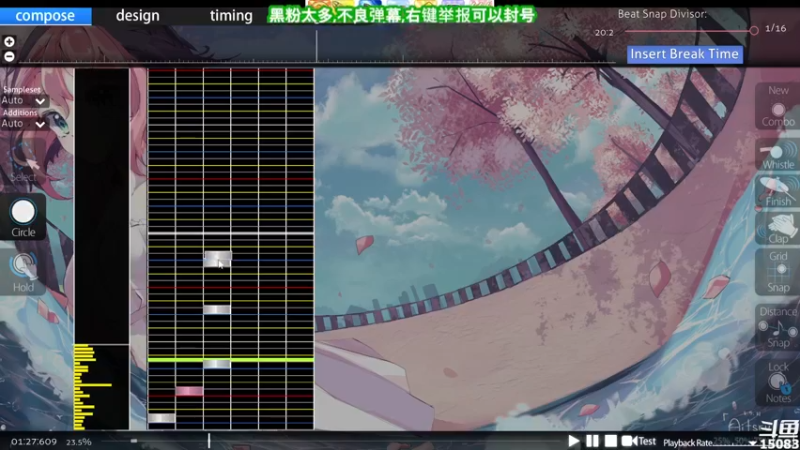The image size is (800, 450).
Task: Select the note on the green line
Action: pos(217,364)
